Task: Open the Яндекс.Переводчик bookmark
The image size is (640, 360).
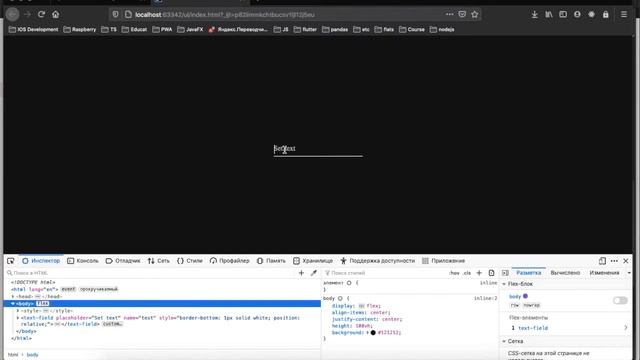Action: (238, 29)
